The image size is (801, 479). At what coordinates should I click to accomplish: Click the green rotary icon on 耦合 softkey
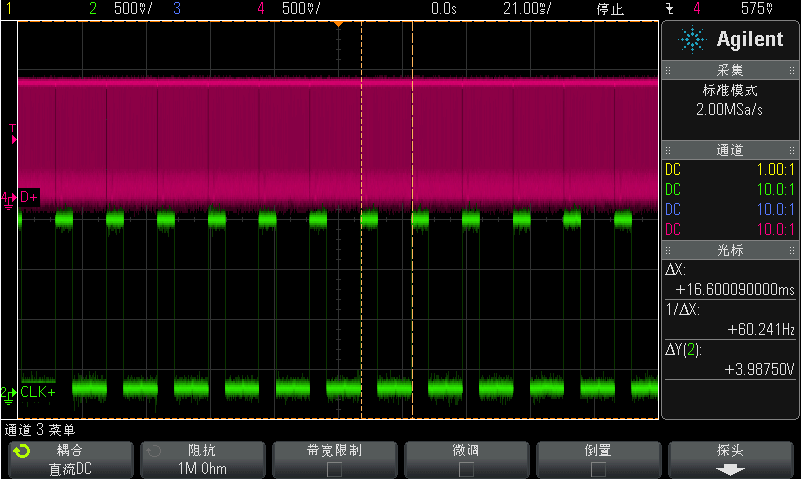pos(21,452)
